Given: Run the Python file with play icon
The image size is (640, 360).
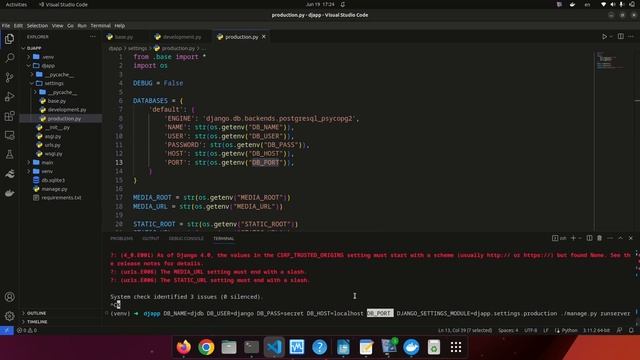Looking at the screenshot, I should point(604,37).
